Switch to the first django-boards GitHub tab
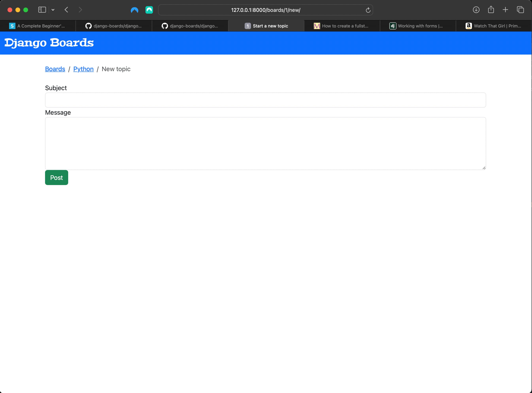Image resolution: width=532 pixels, height=393 pixels. pyautogui.click(x=114, y=26)
